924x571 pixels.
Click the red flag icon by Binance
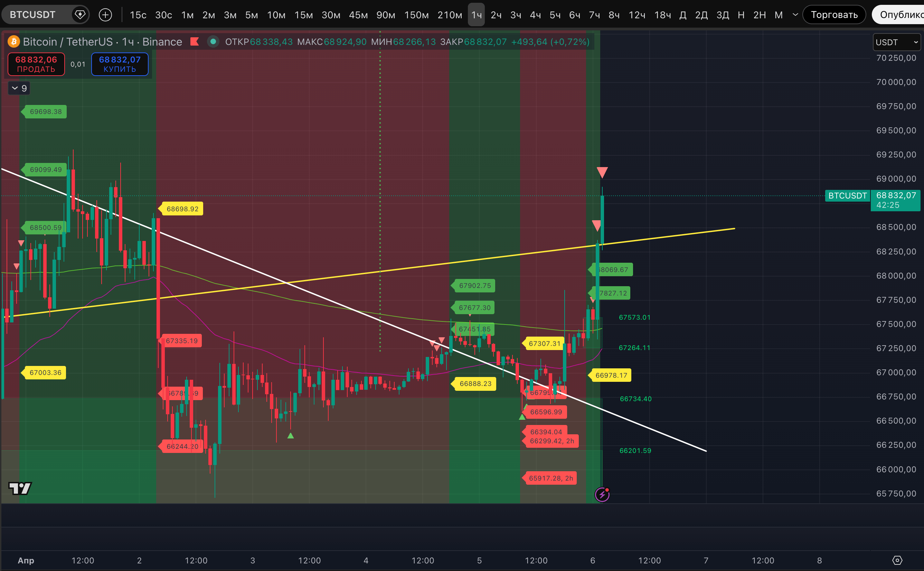pyautogui.click(x=195, y=41)
